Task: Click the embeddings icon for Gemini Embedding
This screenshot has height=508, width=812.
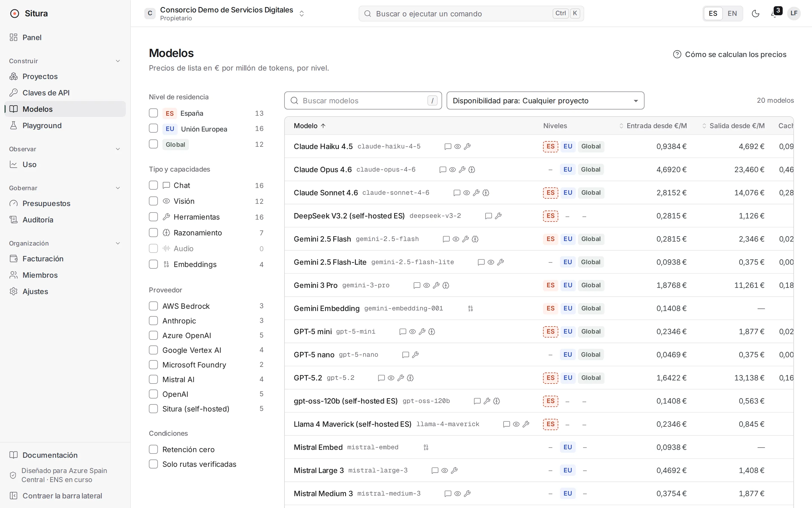Action: [x=470, y=308]
